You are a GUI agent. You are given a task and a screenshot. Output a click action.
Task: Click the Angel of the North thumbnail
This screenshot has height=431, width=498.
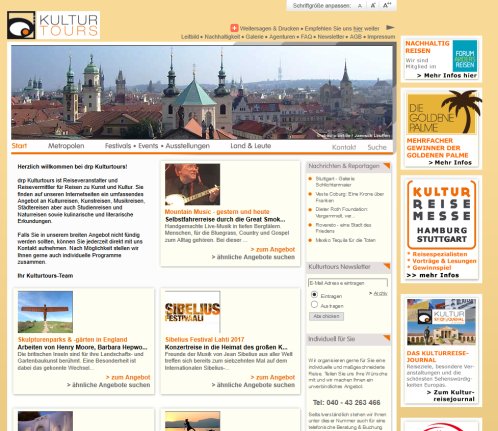(x=45, y=312)
